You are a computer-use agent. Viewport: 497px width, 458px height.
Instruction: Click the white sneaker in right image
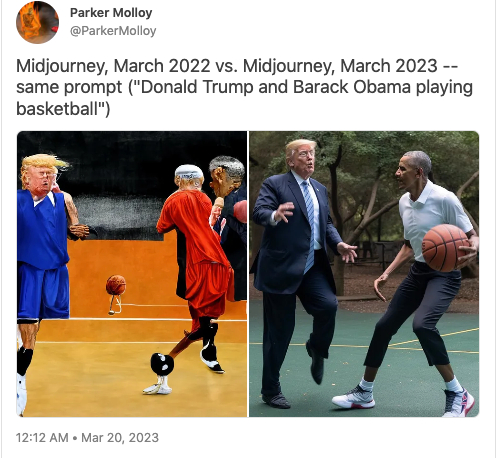coord(354,397)
